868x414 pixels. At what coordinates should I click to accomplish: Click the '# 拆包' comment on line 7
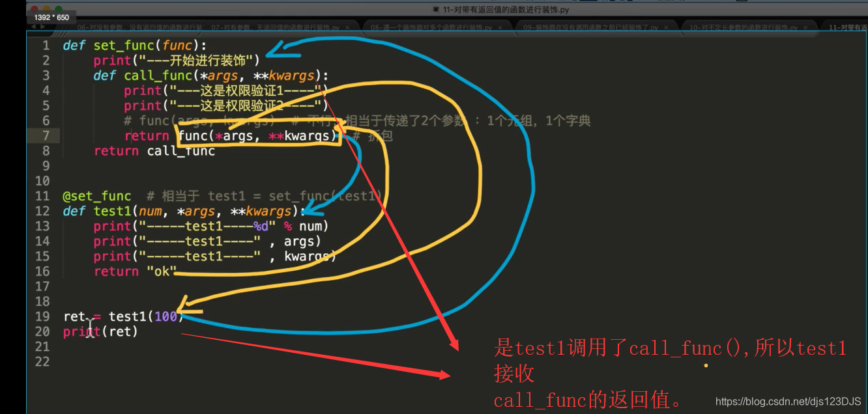point(373,135)
